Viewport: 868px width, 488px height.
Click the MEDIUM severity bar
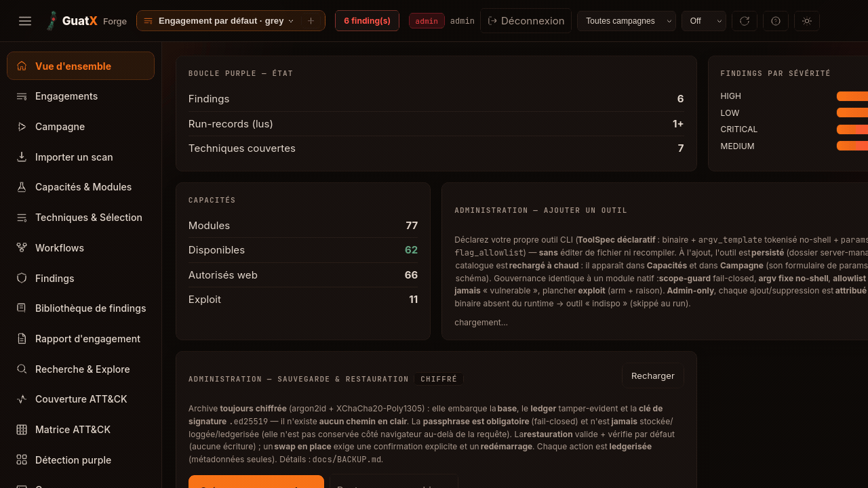pos(852,146)
